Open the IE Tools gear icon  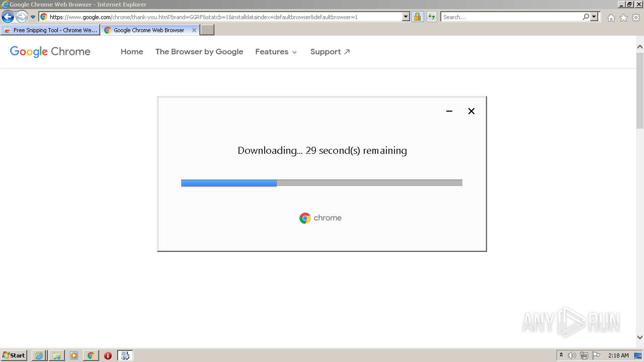tap(636, 18)
